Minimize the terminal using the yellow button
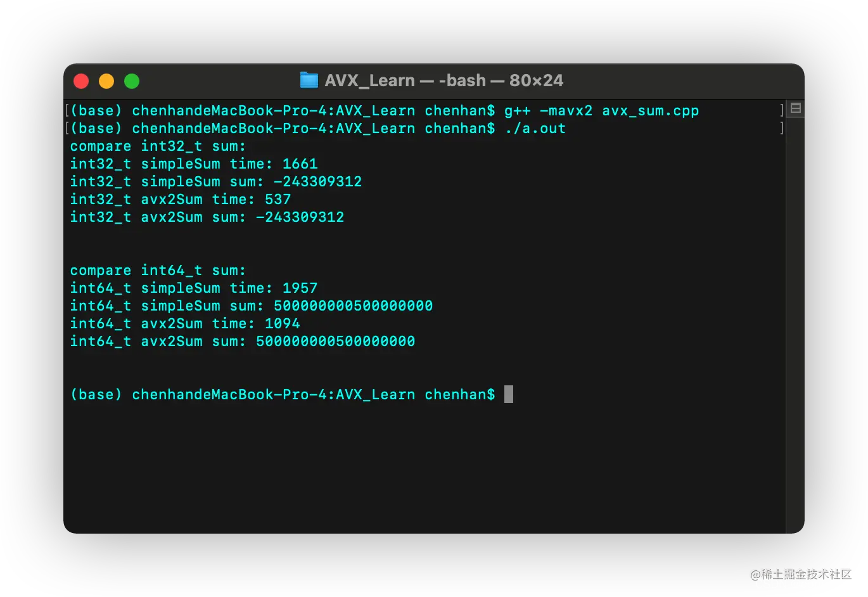 pos(106,81)
